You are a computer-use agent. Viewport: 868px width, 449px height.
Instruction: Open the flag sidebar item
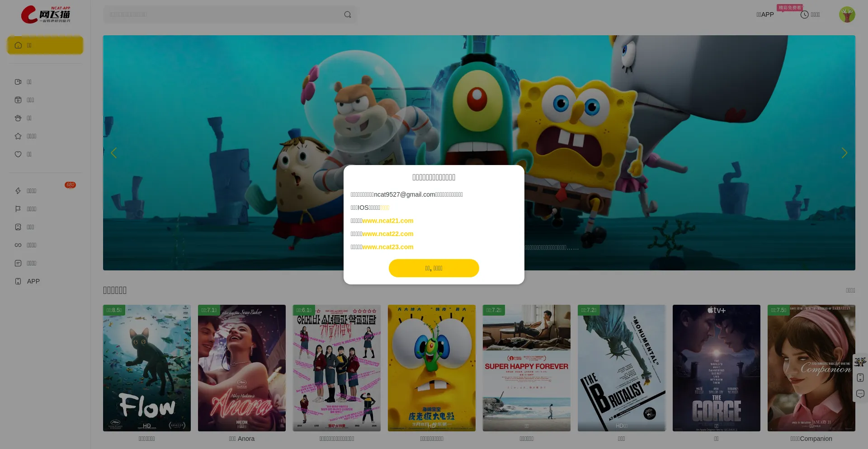point(45,209)
